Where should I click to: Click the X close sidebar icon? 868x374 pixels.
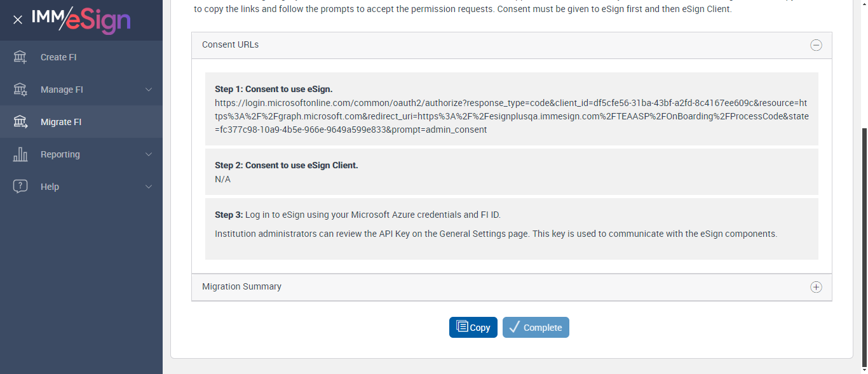[18, 20]
